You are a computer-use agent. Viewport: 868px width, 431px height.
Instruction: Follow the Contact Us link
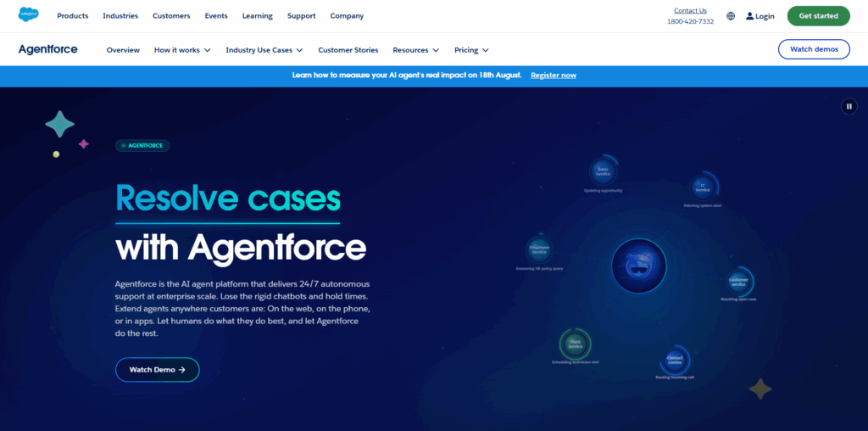(690, 10)
